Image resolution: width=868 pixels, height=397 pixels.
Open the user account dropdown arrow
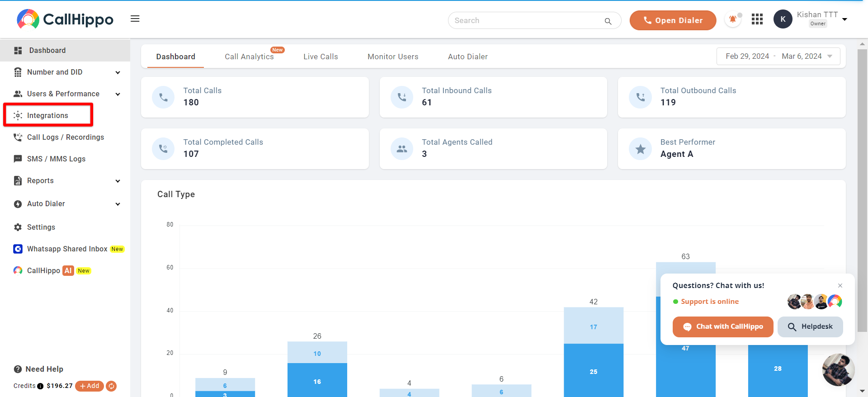click(x=844, y=19)
